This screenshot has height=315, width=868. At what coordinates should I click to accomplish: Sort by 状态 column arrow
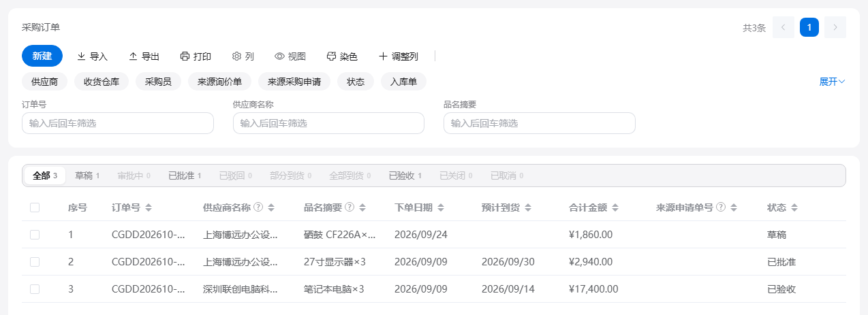coord(794,208)
